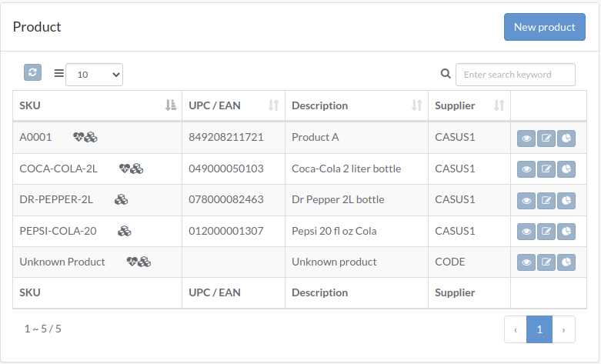Edit COCA-COLA-2L product with pencil icon
Viewport: 601px width, 364px height.
click(x=546, y=169)
